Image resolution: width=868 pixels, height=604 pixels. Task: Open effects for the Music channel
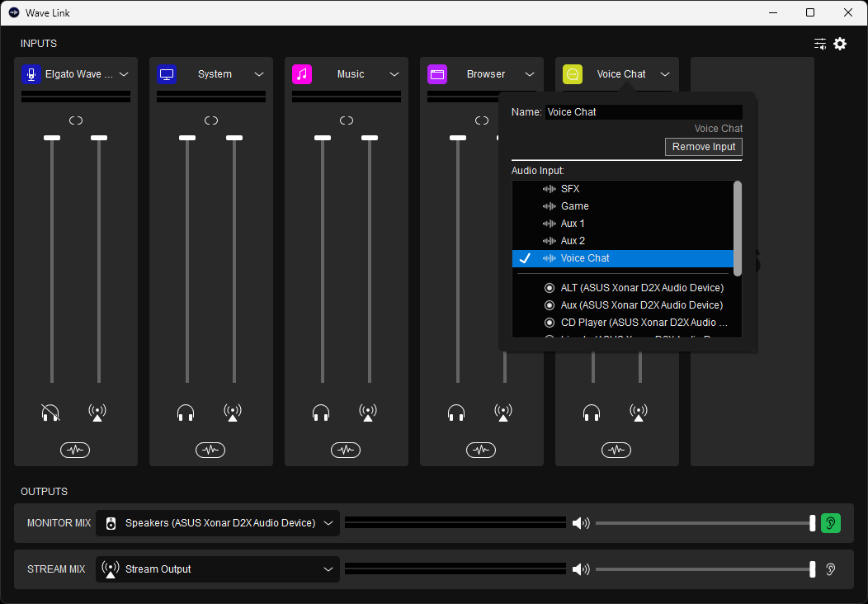coord(346,450)
